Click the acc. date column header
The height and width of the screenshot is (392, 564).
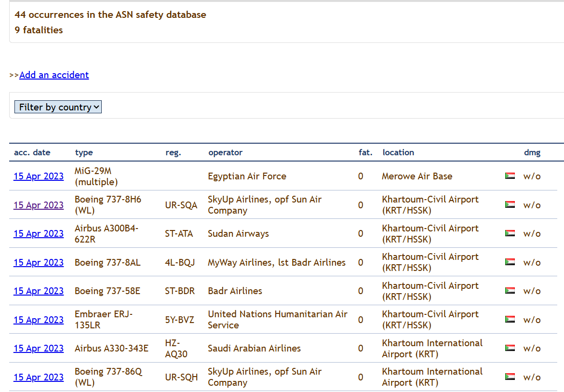point(32,152)
